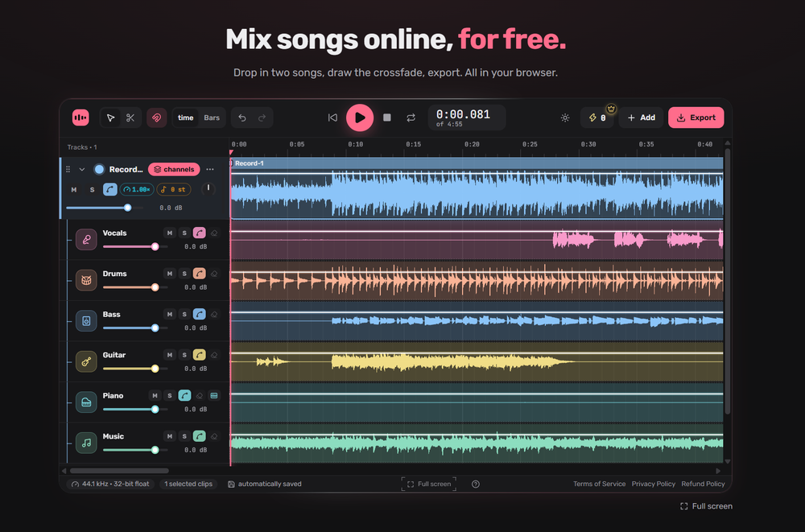This screenshot has width=805, height=532.
Task: Click the Piano eraser icon
Action: [199, 395]
